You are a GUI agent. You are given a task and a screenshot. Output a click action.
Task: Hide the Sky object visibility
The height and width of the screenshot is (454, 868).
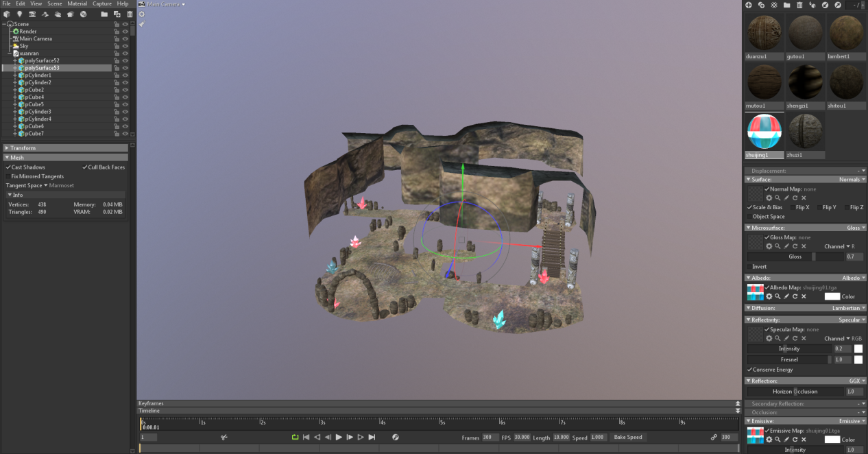[x=125, y=46]
